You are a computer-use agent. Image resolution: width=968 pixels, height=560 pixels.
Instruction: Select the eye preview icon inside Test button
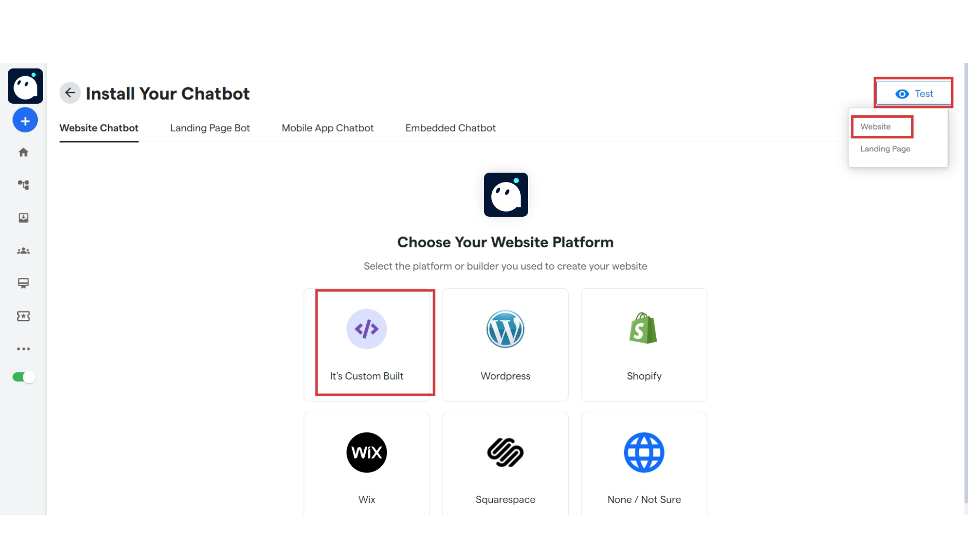[x=903, y=93]
